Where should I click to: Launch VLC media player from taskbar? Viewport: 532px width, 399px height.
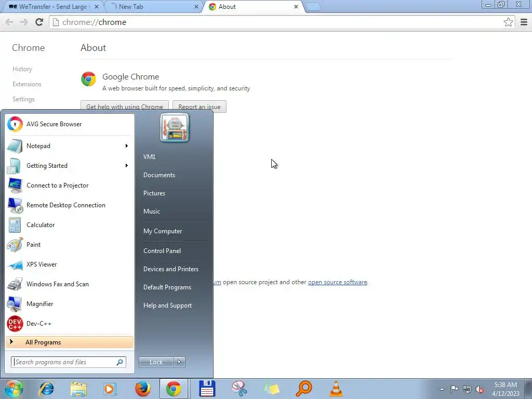click(336, 389)
